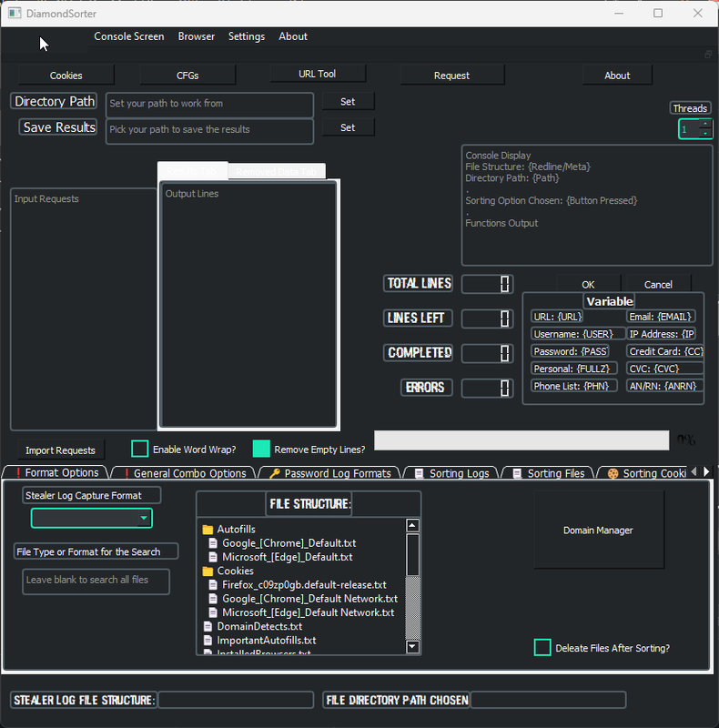Click the directory path input field

click(x=209, y=105)
